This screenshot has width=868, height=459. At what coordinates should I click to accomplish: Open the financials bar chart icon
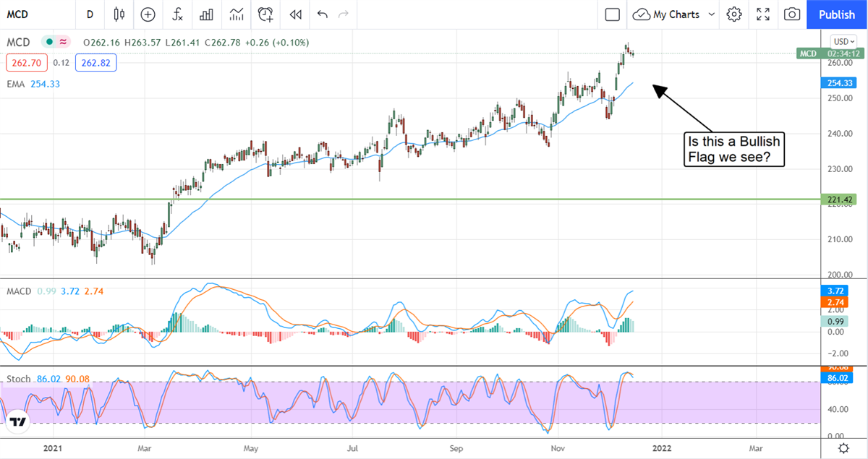click(206, 14)
